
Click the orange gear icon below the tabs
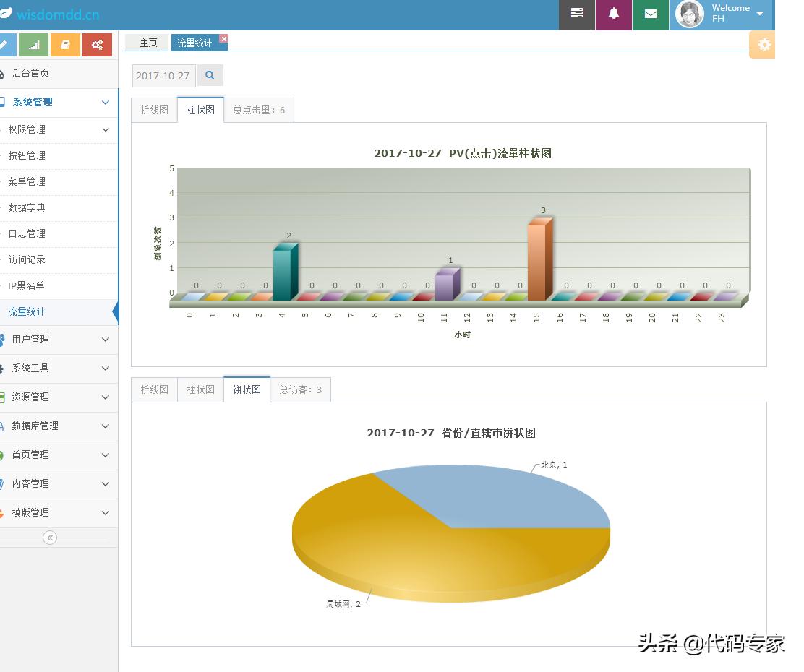(762, 45)
